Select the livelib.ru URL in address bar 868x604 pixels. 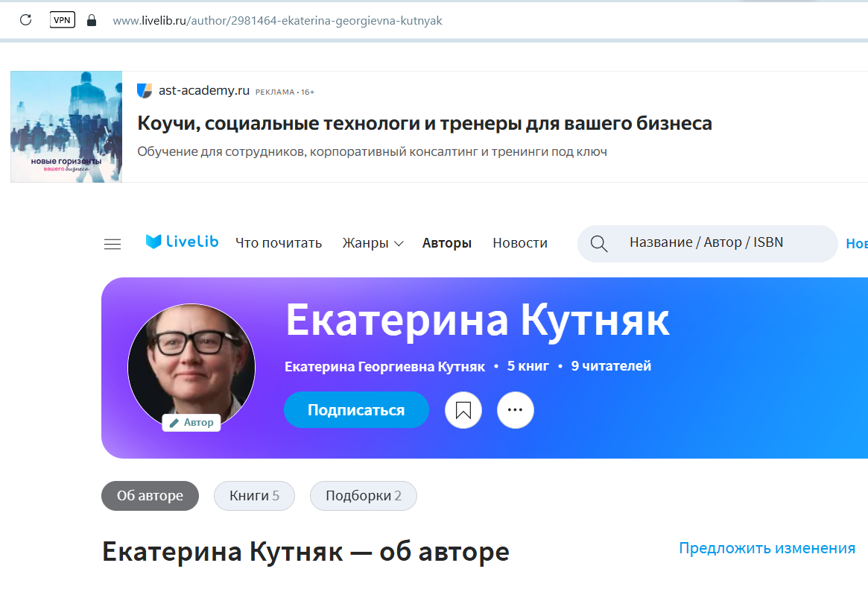coord(277,20)
